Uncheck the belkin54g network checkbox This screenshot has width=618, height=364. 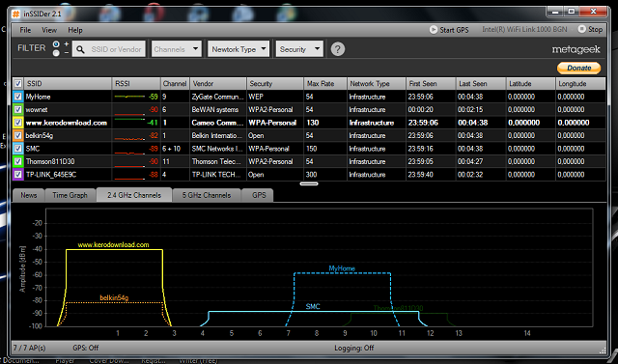tap(17, 135)
